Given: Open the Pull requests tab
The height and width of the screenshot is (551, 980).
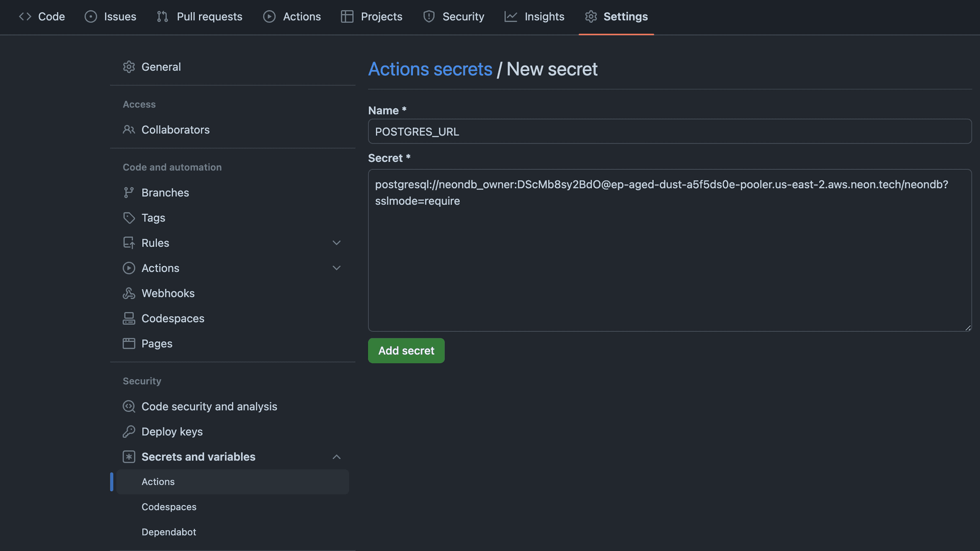Looking at the screenshot, I should (200, 16).
